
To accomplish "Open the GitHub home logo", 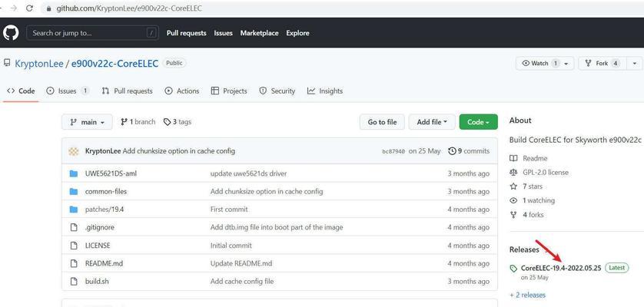I will tap(11, 33).
